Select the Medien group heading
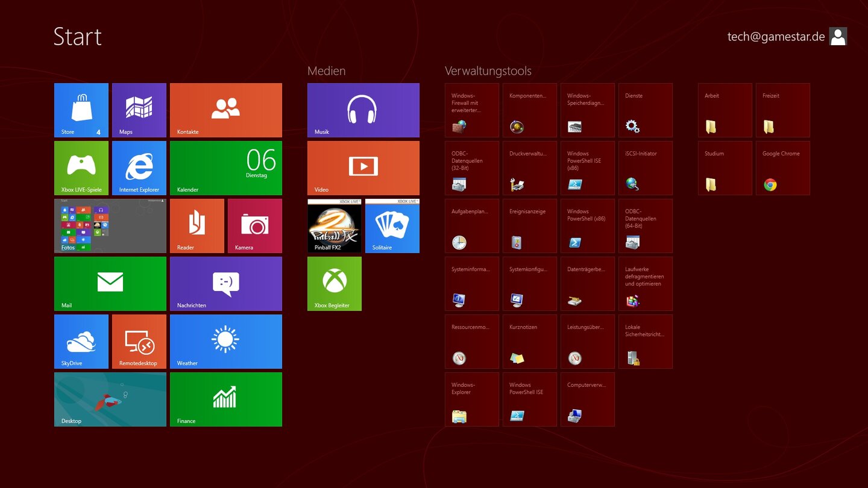The width and height of the screenshot is (868, 488). [326, 71]
